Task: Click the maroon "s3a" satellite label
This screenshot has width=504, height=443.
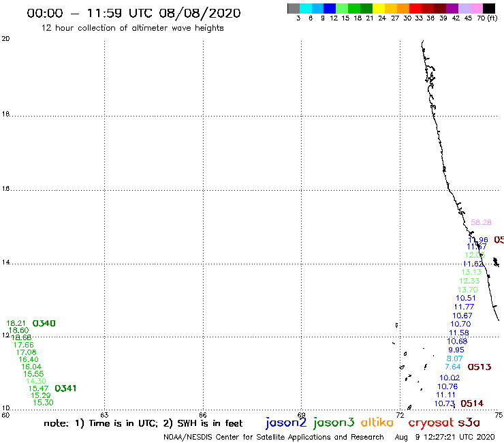Action: pyautogui.click(x=469, y=423)
